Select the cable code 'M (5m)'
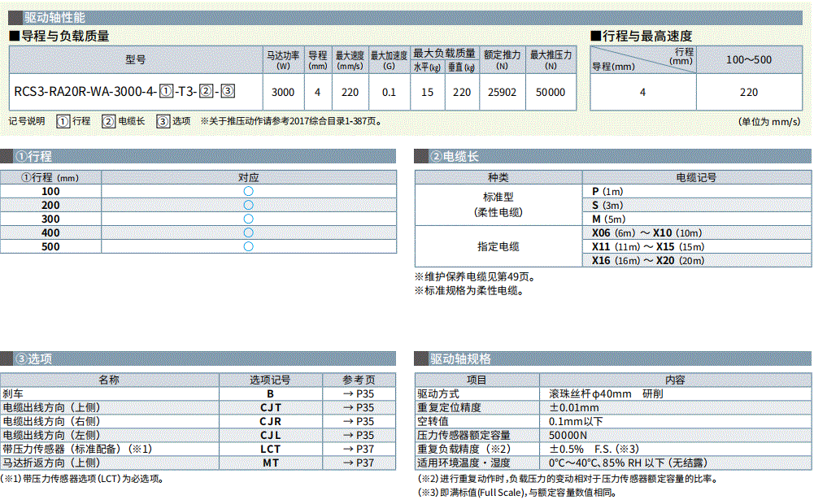 [x=608, y=219]
